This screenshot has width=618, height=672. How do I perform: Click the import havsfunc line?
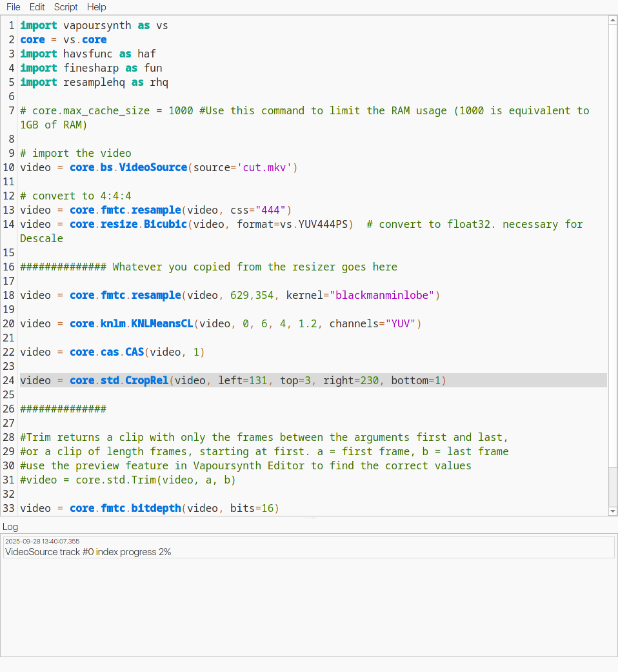tap(88, 54)
